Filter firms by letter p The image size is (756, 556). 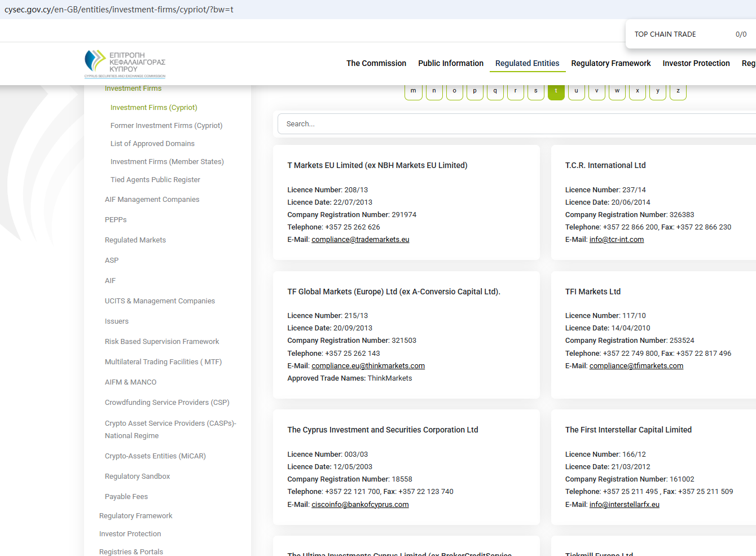point(474,91)
